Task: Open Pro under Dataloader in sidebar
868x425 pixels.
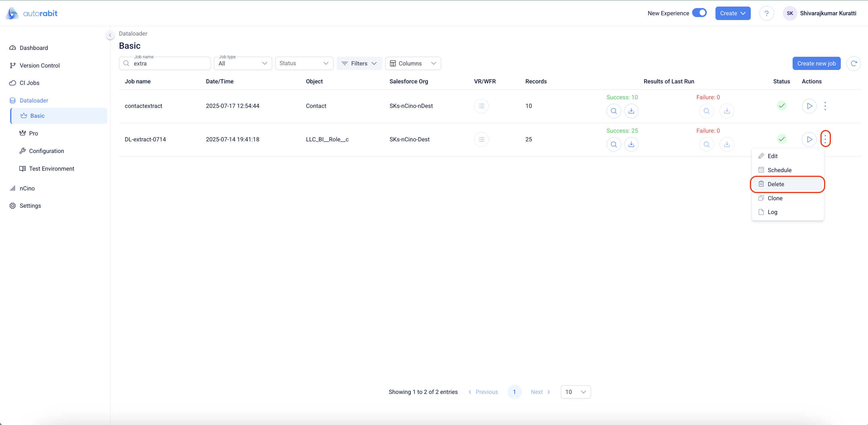Action: tap(33, 133)
